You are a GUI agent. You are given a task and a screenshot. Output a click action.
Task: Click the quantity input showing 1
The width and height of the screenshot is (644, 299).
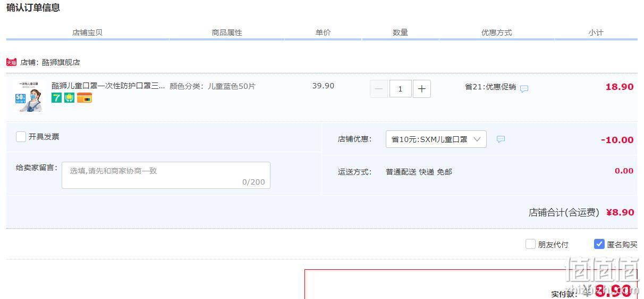tap(400, 89)
